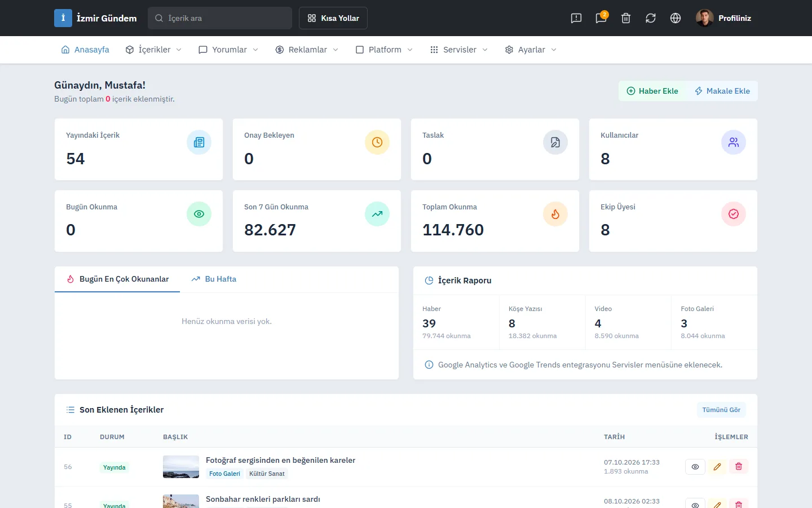Click the Ekip Üyesi check badge icon
The image size is (812, 508).
(x=734, y=214)
